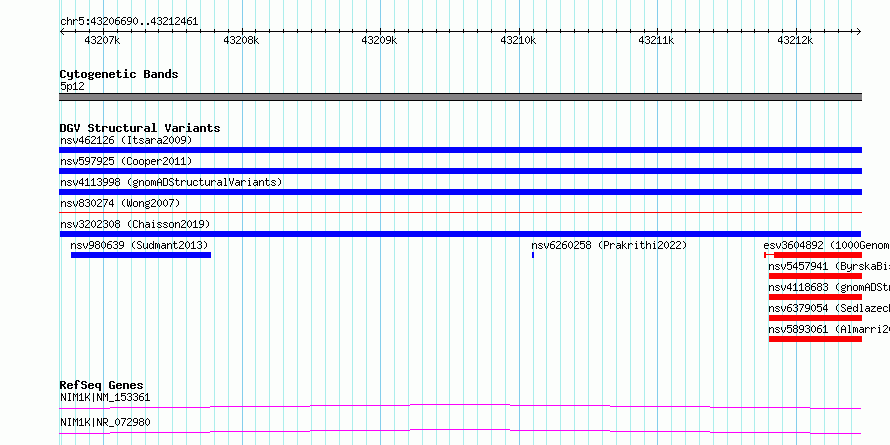Click the nsv980639 (Sudmant2013) label

139,245
